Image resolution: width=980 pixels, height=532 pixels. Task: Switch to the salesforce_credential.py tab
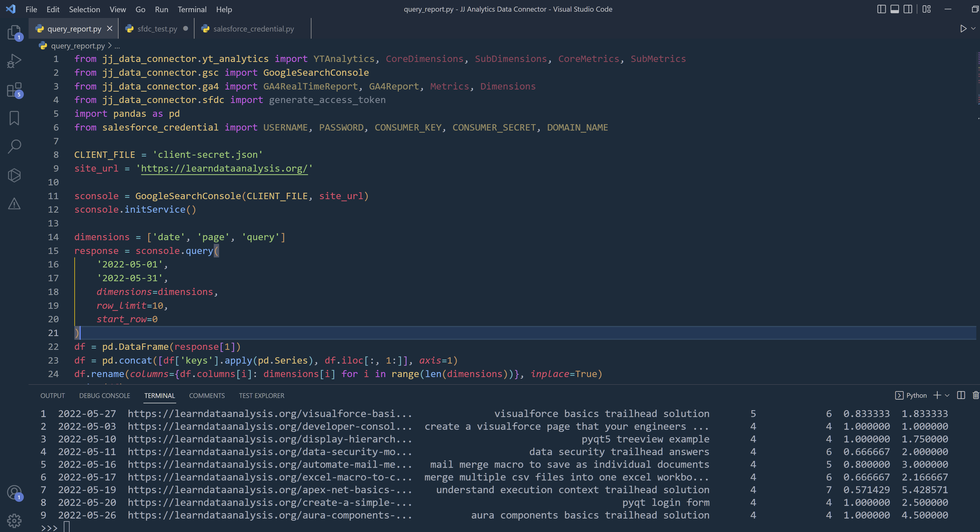click(253, 29)
